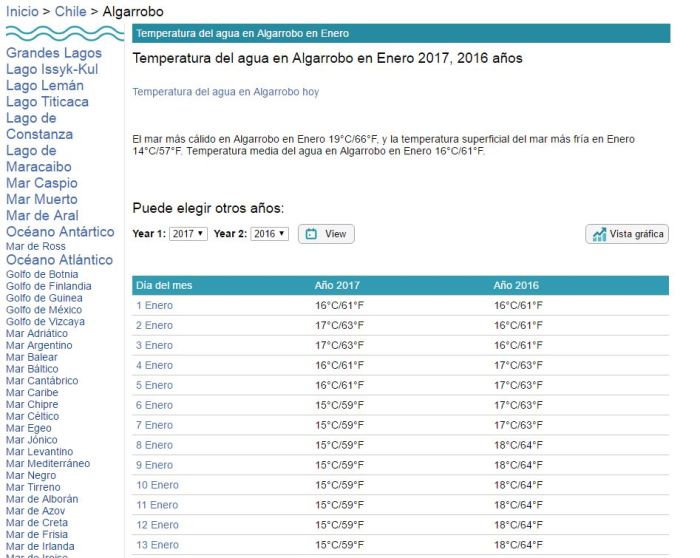
Task: Select the Temperatura del agua en Enero tab
Action: pyautogui.click(x=242, y=34)
